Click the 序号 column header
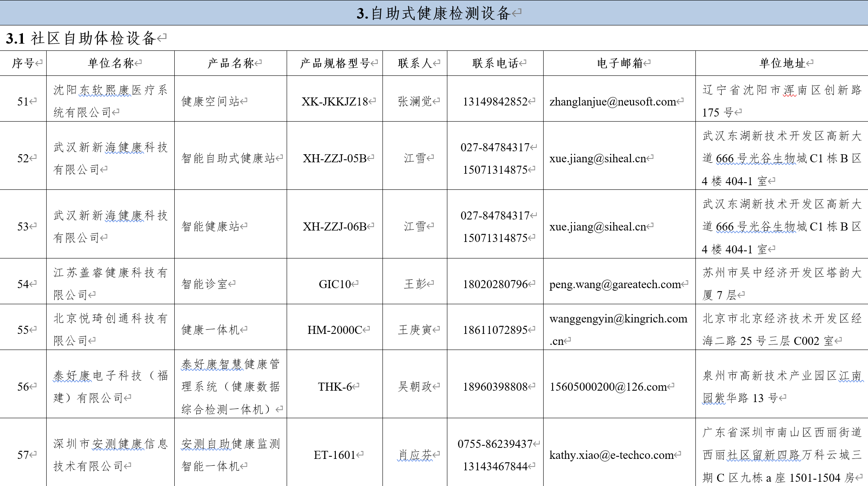868x486 pixels. (x=23, y=64)
